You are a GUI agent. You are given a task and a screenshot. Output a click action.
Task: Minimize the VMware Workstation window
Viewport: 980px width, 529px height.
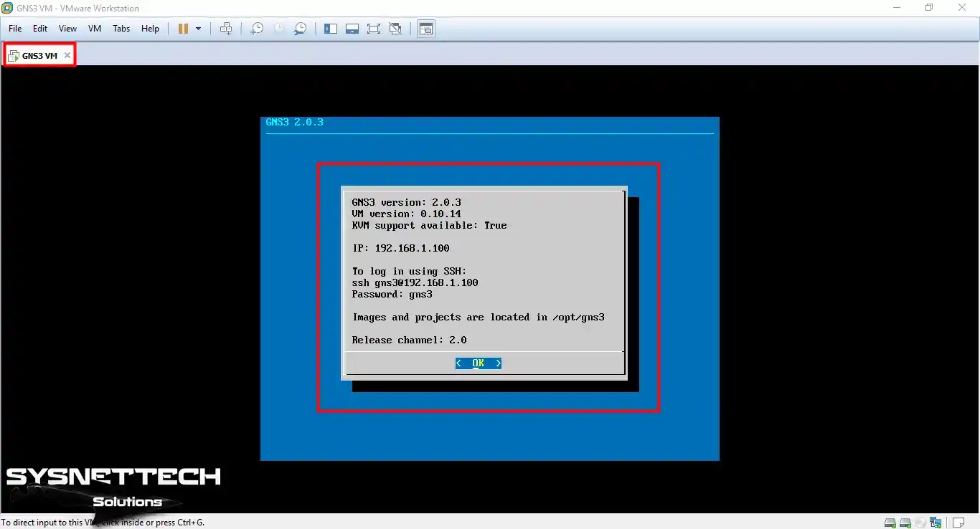pyautogui.click(x=896, y=8)
